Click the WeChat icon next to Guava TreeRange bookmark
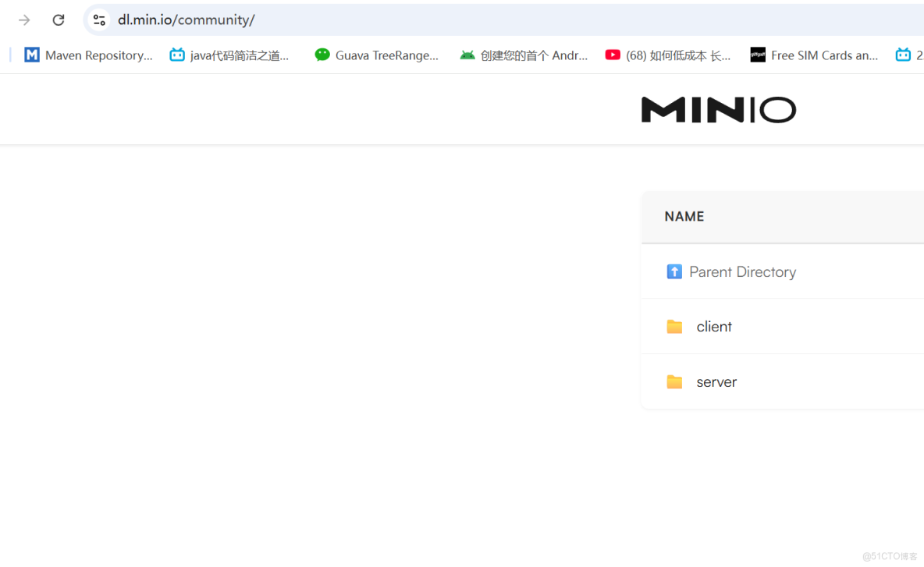 [x=322, y=55]
